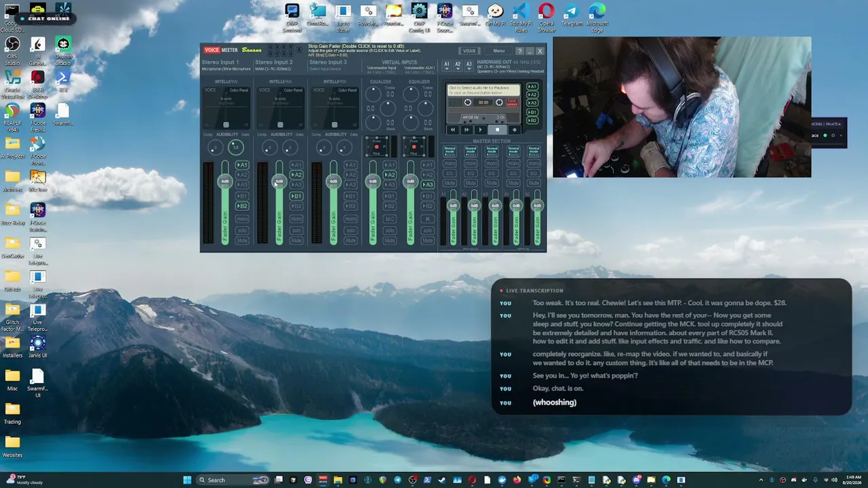
Task: Fast-forward the Voicemeeter cassette recorder
Action: click(x=467, y=129)
